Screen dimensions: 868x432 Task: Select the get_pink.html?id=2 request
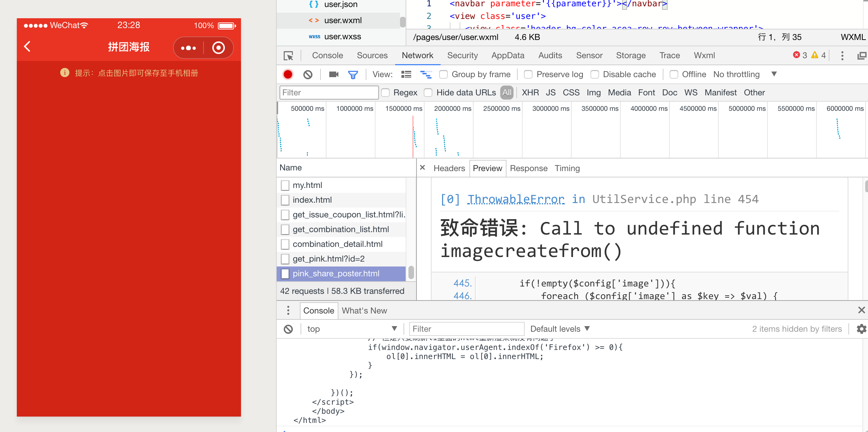[x=341, y=259]
